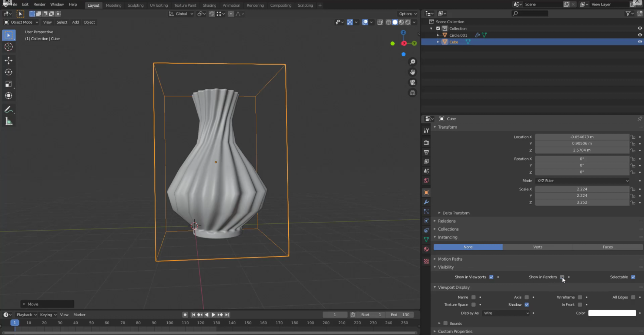Open the viewport display Color swatch
Viewport: 644px width, 335px height.
[x=612, y=313]
